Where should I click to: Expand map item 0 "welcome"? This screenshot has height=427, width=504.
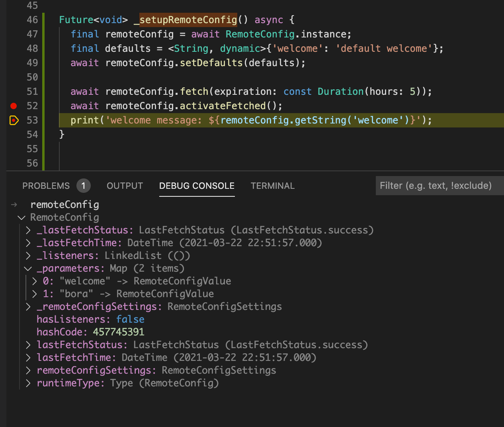tap(35, 281)
